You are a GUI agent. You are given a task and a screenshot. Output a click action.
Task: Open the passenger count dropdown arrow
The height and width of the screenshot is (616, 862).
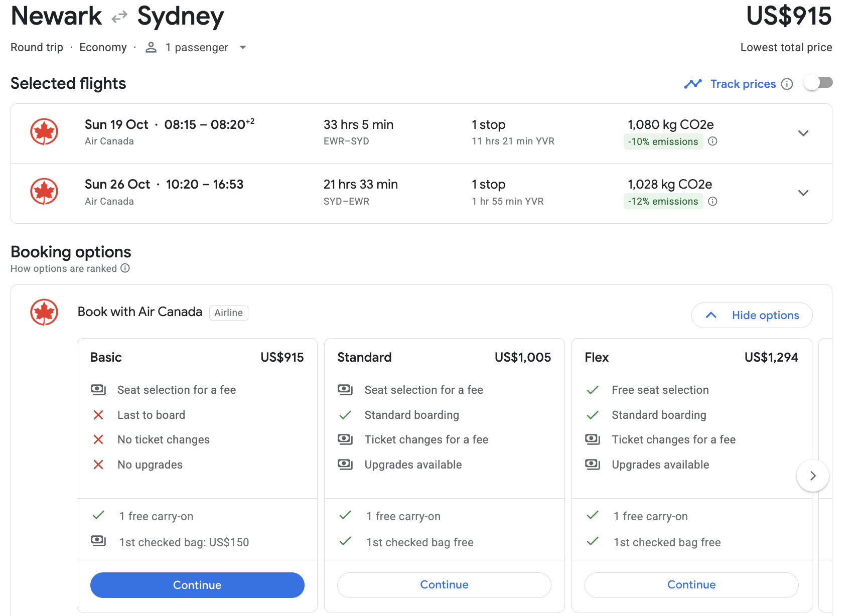coord(243,48)
